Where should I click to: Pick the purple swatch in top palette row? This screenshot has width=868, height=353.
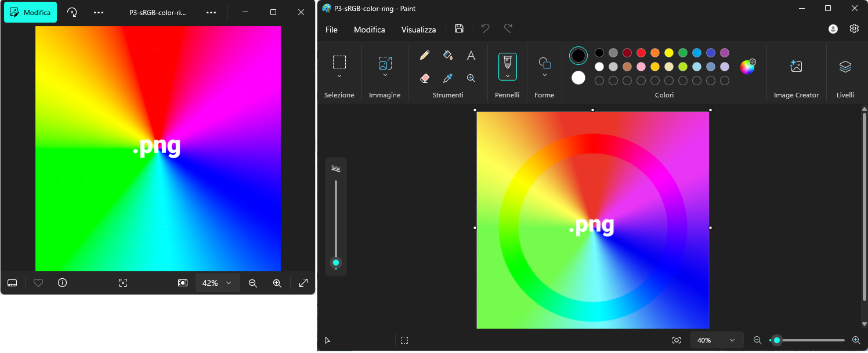725,53
